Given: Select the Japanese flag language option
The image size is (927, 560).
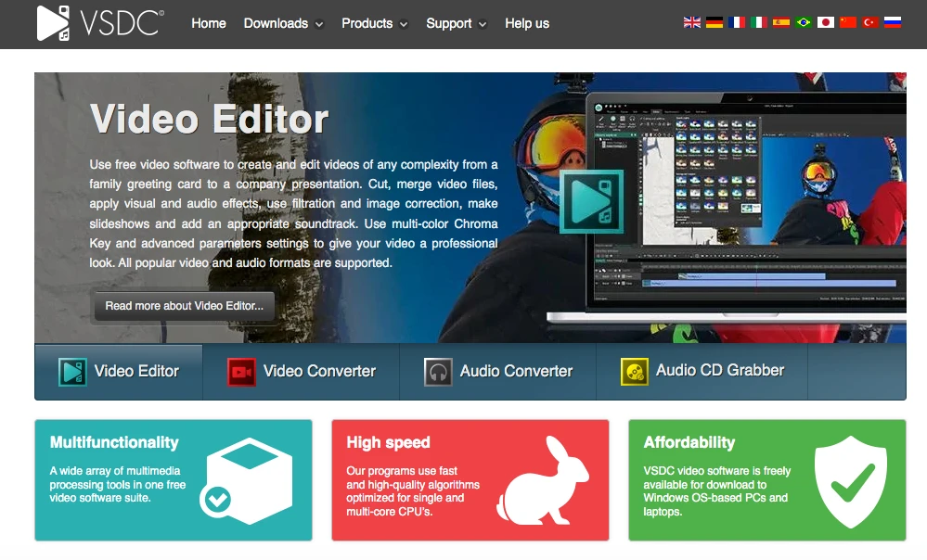Looking at the screenshot, I should coord(825,22).
